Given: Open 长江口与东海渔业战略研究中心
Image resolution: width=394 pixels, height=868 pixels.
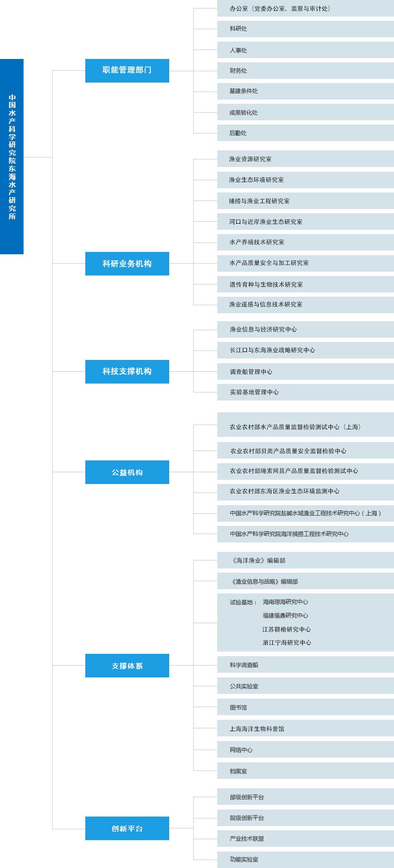Looking at the screenshot, I should click(x=305, y=351).
